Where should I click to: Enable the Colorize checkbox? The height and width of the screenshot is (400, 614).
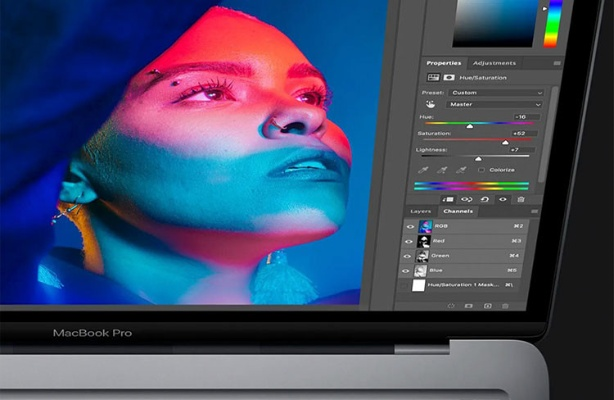[482, 170]
